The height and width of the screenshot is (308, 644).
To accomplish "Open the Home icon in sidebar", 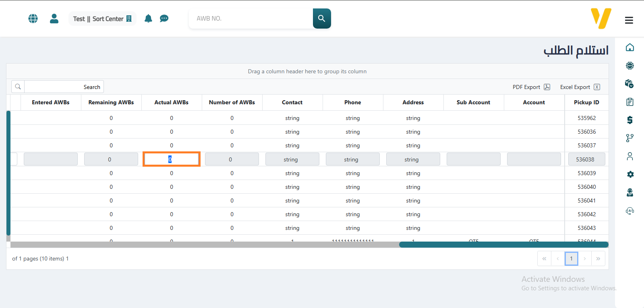I will (630, 48).
